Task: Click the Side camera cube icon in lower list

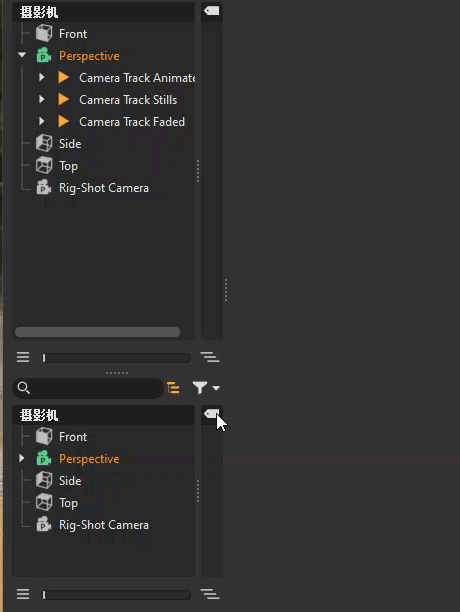Action: [x=44, y=480]
